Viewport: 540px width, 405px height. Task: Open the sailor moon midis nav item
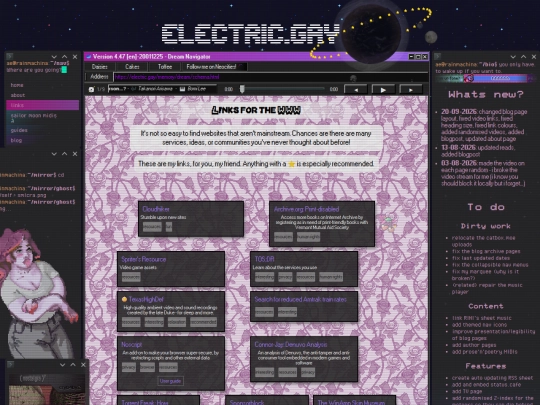pos(34,115)
